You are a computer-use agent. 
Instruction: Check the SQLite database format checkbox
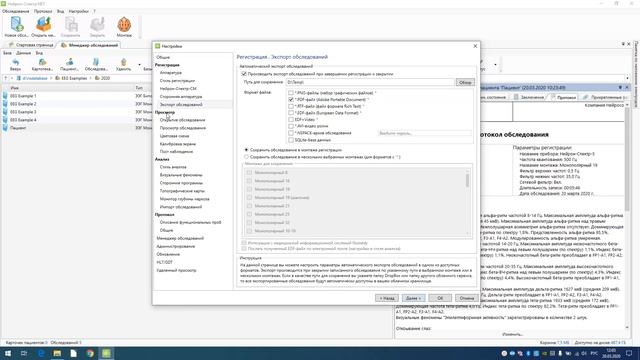(291, 140)
